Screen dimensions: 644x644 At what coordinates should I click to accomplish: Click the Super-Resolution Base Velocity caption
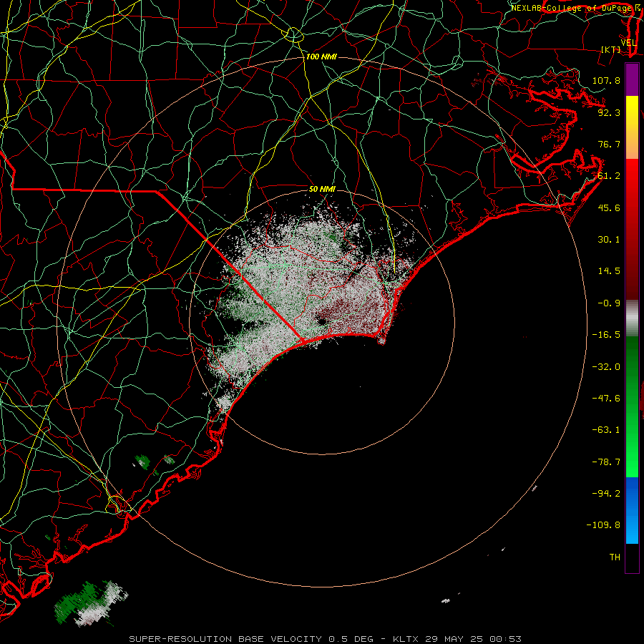coord(326,639)
